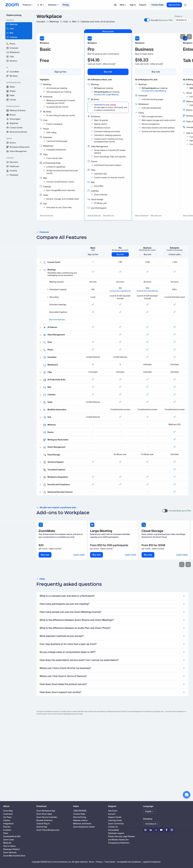Viewport: 193px width, 868px height.
Task: Open the floating chat bubble icon
Action: 186,795
